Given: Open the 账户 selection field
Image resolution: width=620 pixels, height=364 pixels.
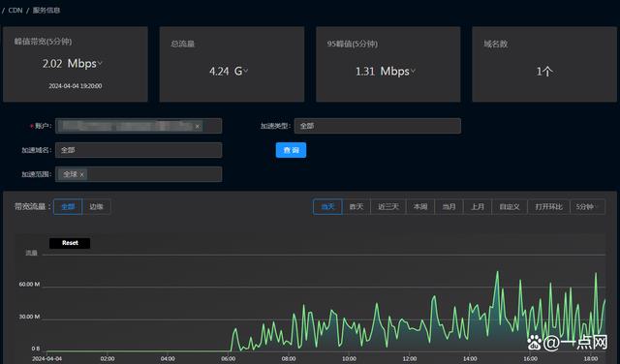Looking at the screenshot, I should (x=139, y=126).
